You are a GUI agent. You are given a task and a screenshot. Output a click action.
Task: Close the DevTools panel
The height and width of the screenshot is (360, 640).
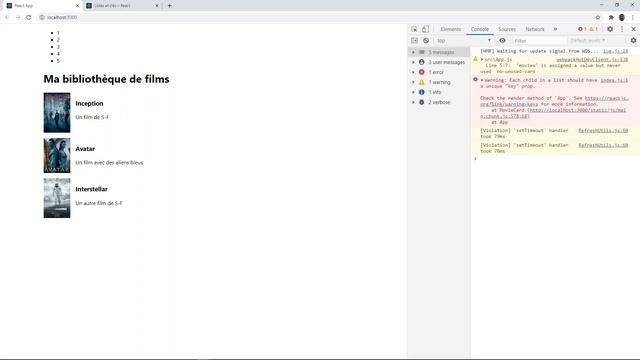click(633, 29)
